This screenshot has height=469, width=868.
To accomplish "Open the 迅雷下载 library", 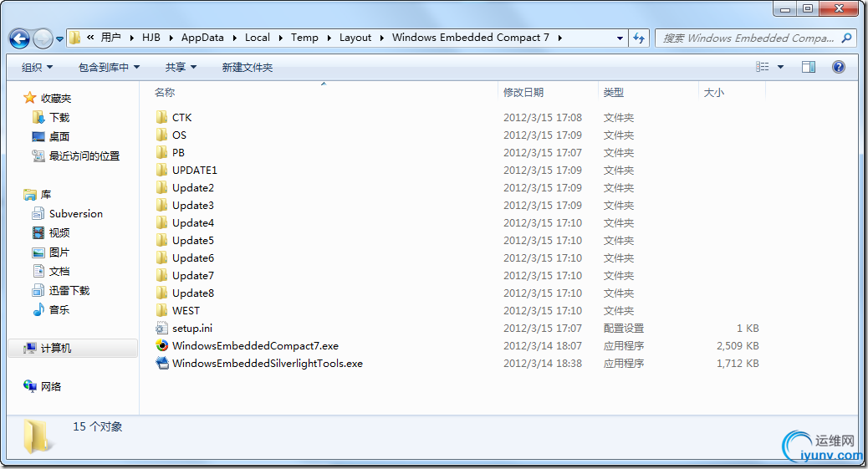I will click(x=61, y=290).
